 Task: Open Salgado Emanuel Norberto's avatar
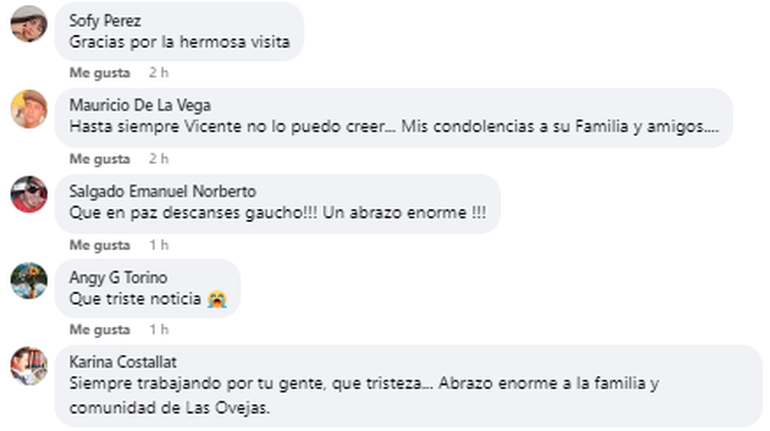click(x=29, y=194)
